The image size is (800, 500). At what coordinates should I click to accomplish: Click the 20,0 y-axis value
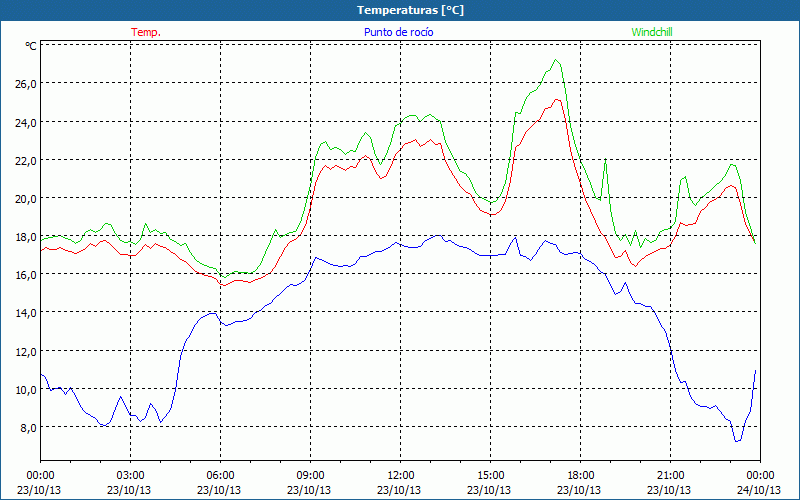click(x=26, y=199)
